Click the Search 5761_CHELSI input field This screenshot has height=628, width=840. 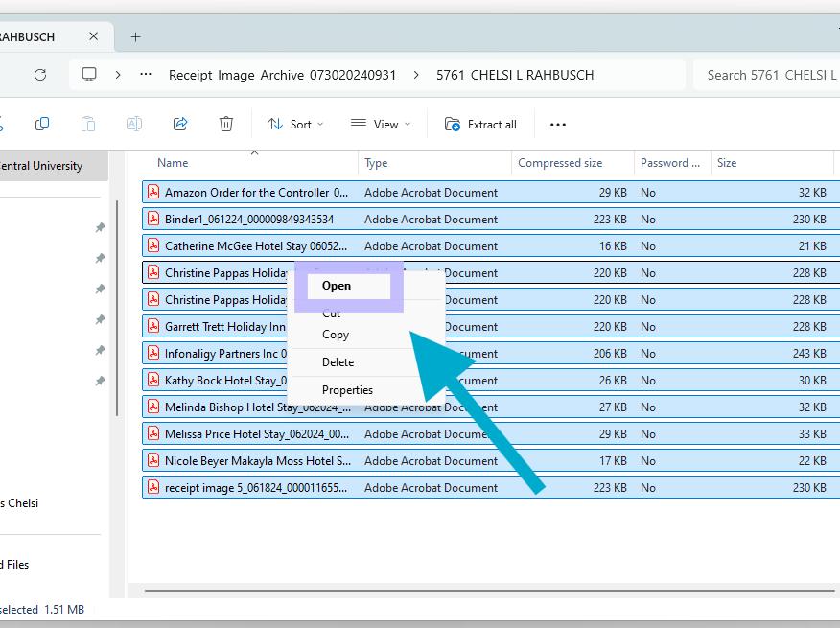[767, 75]
